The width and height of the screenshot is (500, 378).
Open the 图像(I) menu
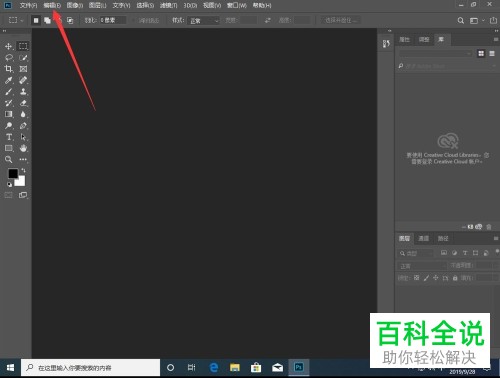pyautogui.click(x=75, y=5)
